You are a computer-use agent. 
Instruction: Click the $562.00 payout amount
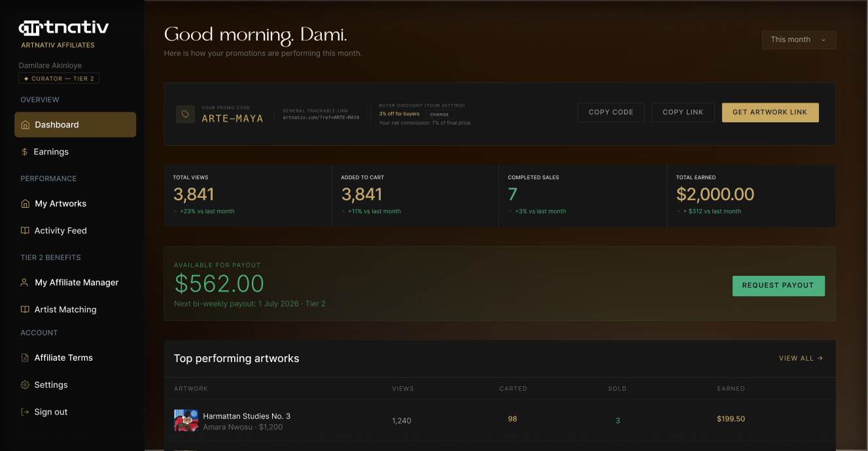click(x=219, y=284)
